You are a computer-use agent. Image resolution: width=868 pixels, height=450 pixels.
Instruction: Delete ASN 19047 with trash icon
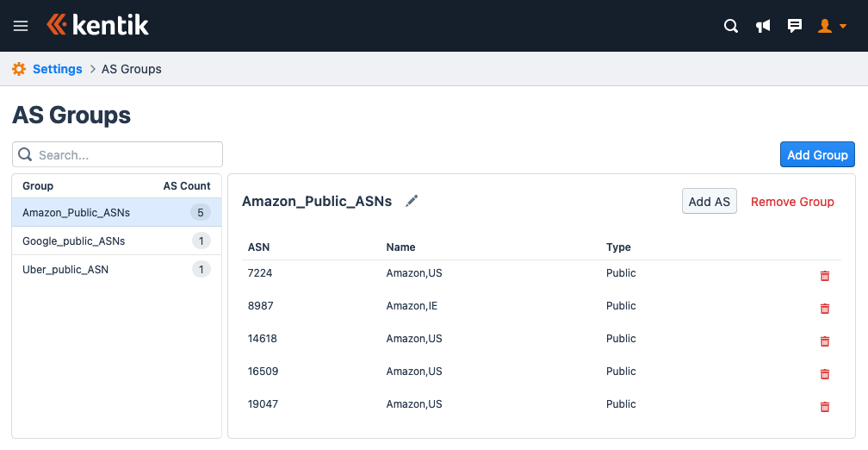click(825, 406)
